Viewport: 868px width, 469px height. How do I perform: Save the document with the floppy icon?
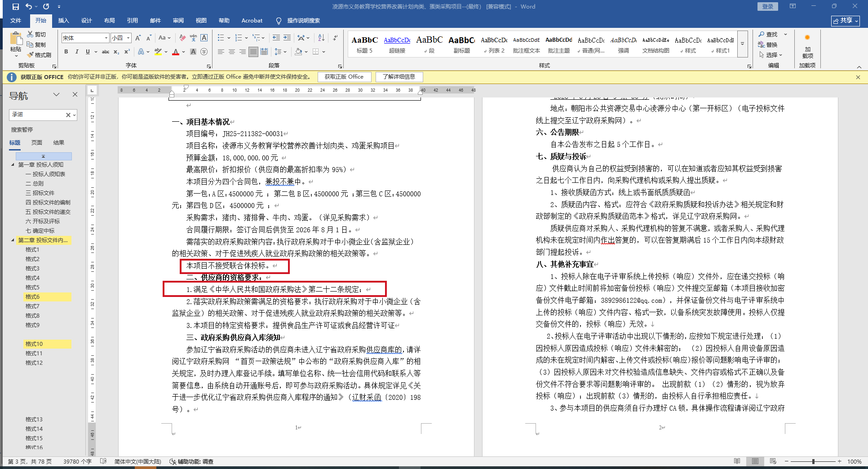point(16,7)
